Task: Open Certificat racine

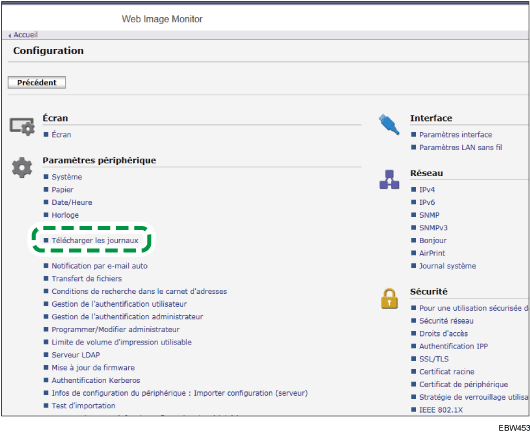Action: 447,372
